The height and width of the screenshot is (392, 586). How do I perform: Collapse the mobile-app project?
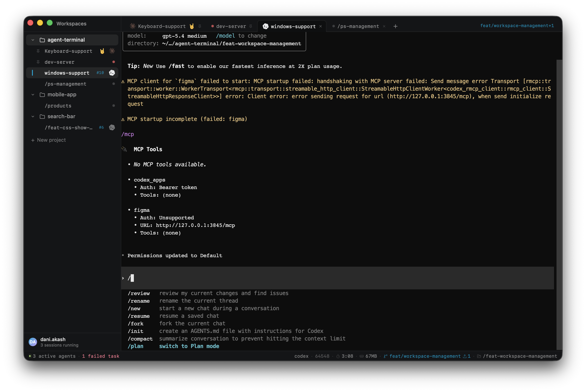pyautogui.click(x=33, y=94)
